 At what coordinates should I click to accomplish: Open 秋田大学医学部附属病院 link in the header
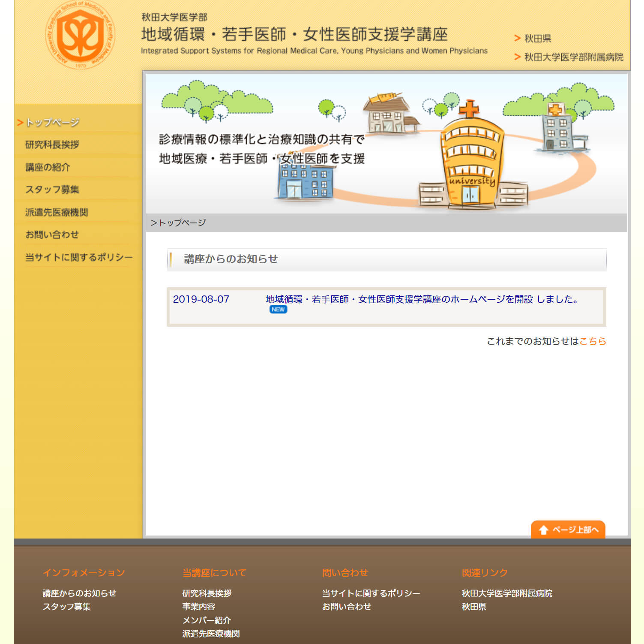tap(574, 57)
